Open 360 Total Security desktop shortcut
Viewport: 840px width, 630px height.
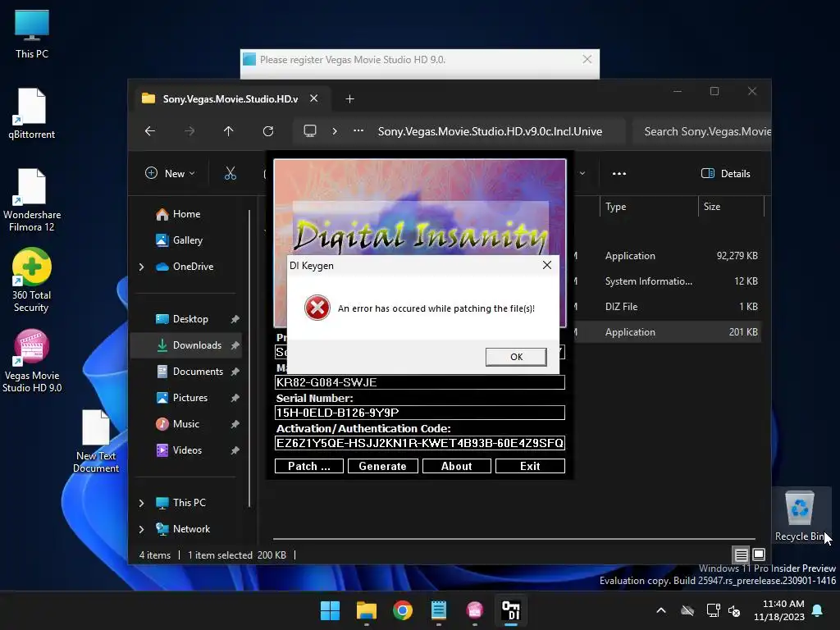click(x=32, y=281)
